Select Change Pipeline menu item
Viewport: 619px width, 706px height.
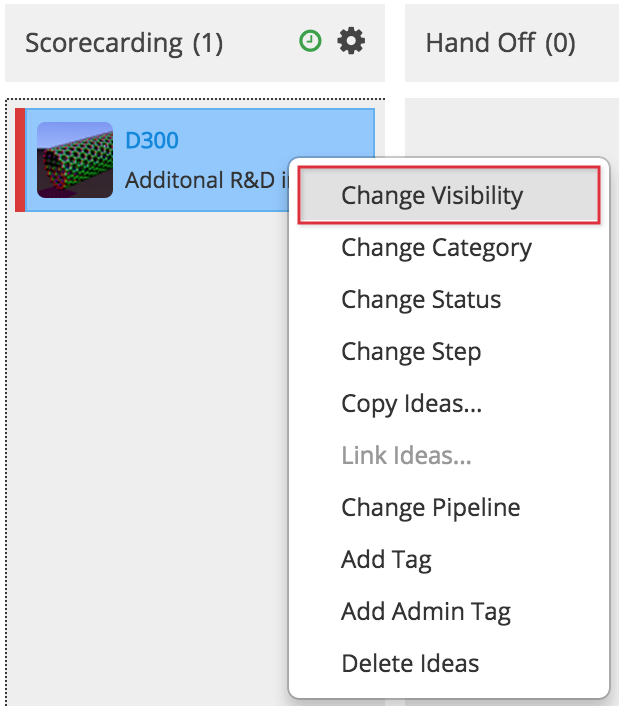430,508
